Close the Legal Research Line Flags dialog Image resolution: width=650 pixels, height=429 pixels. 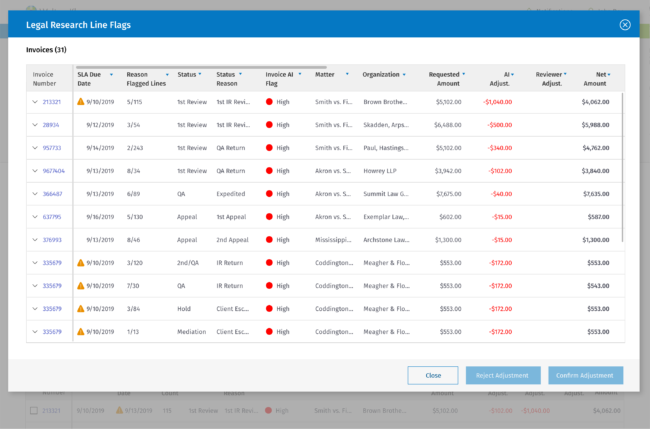pyautogui.click(x=625, y=24)
